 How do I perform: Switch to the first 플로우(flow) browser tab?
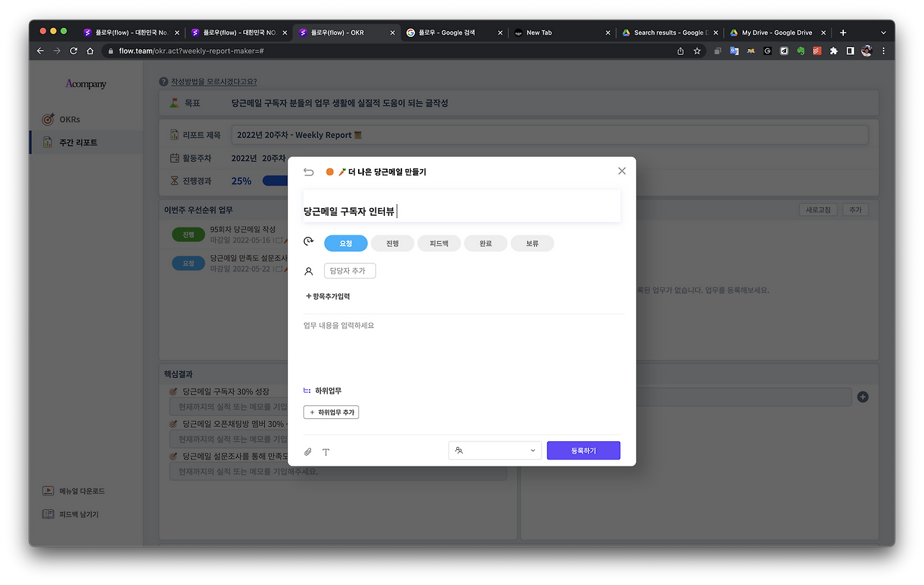point(131,32)
